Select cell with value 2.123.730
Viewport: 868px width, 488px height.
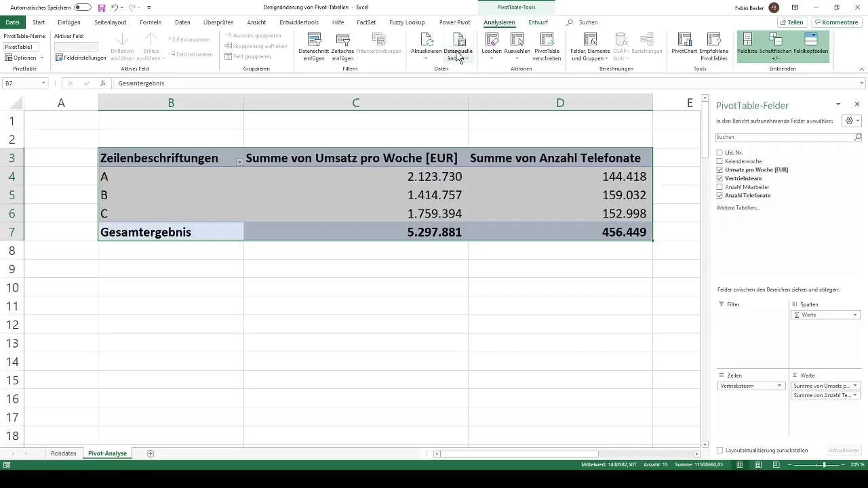[355, 176]
